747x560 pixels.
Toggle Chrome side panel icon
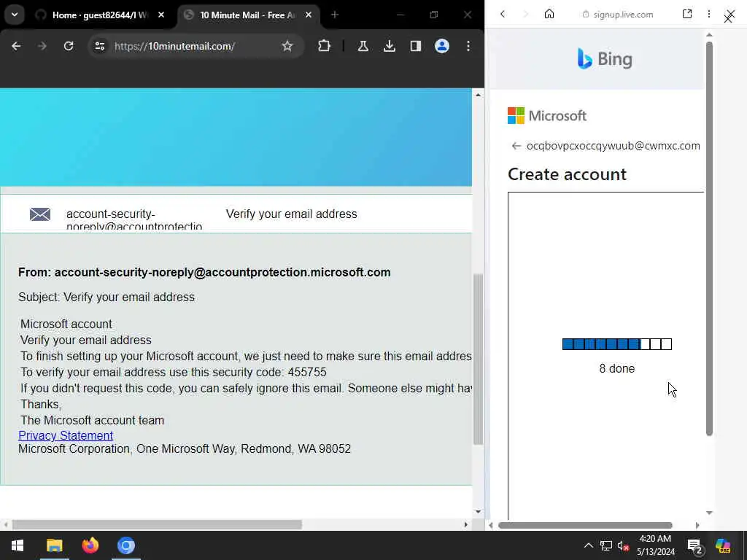[415, 46]
